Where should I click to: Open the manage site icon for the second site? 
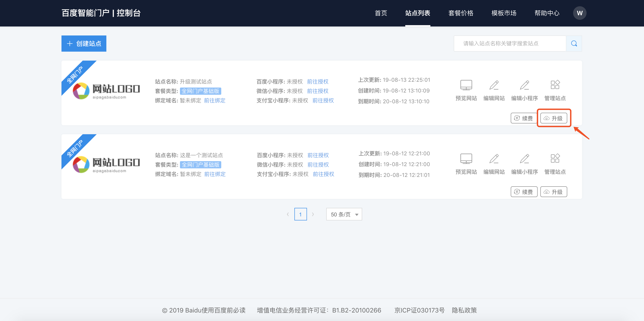(555, 159)
